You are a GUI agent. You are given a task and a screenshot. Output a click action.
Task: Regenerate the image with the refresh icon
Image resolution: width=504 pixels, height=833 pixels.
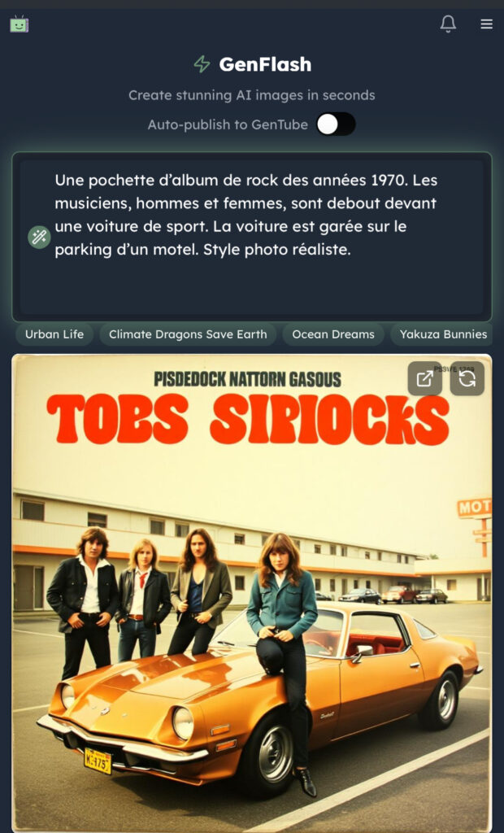pyautogui.click(x=467, y=379)
